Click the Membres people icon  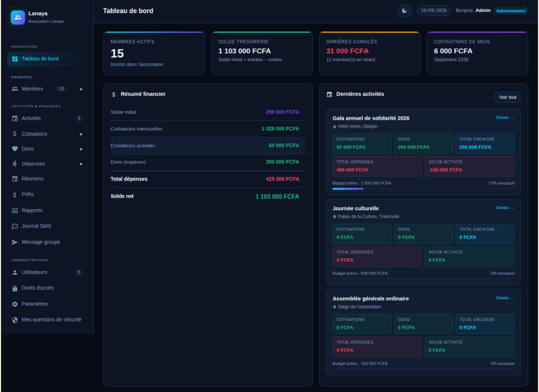tap(15, 89)
